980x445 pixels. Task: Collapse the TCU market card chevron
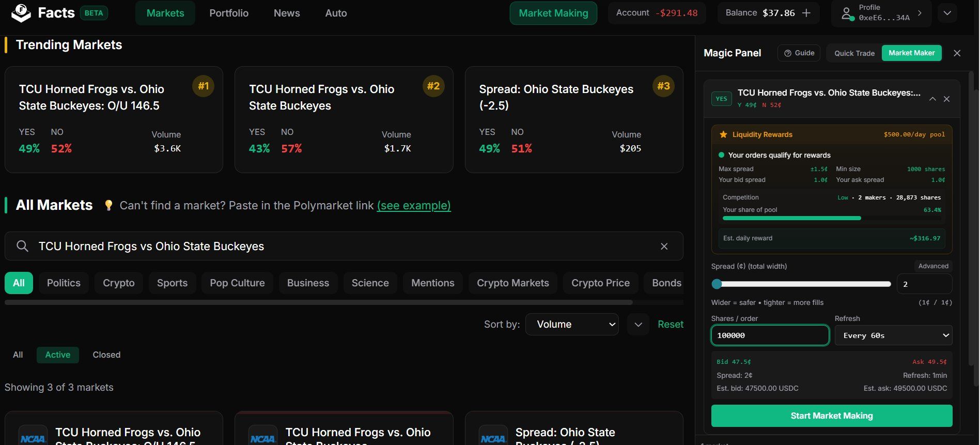click(932, 99)
